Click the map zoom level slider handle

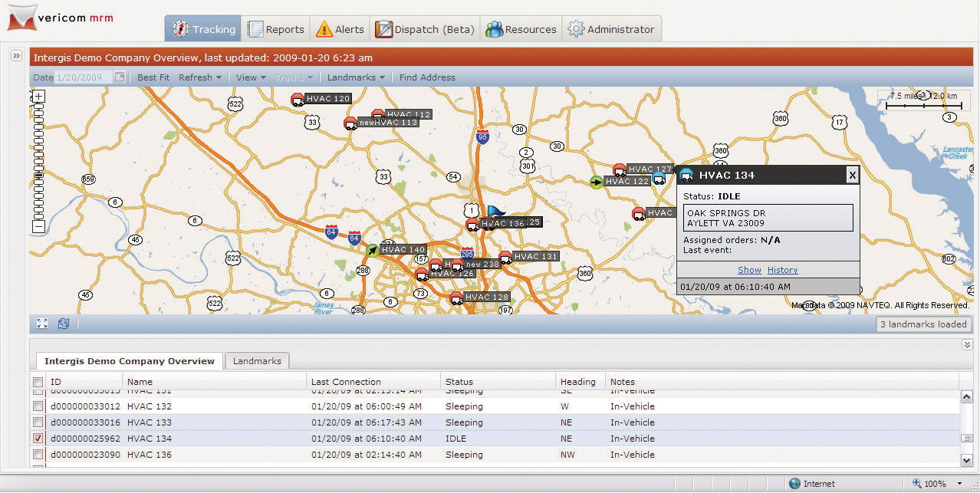click(x=39, y=176)
